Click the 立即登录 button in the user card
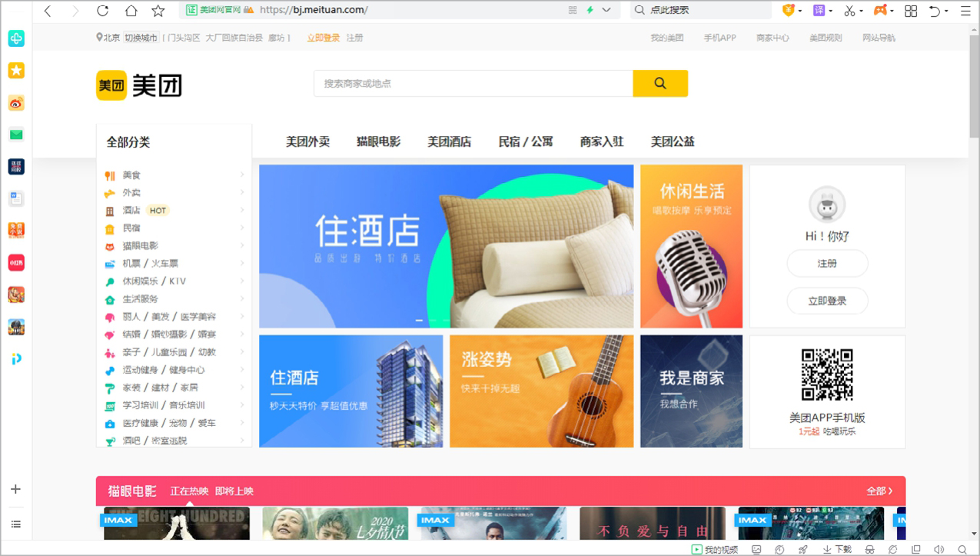This screenshot has width=980, height=556. (x=827, y=301)
